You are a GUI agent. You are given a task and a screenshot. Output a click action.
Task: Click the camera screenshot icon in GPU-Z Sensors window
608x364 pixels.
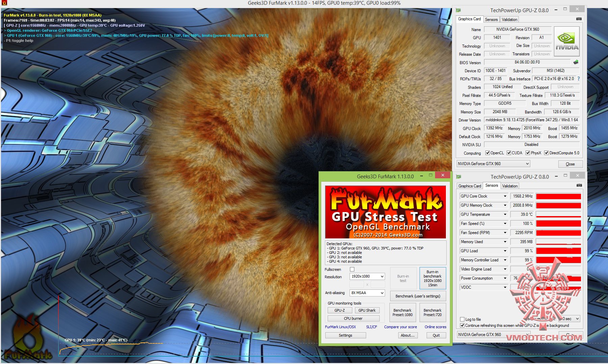(579, 185)
